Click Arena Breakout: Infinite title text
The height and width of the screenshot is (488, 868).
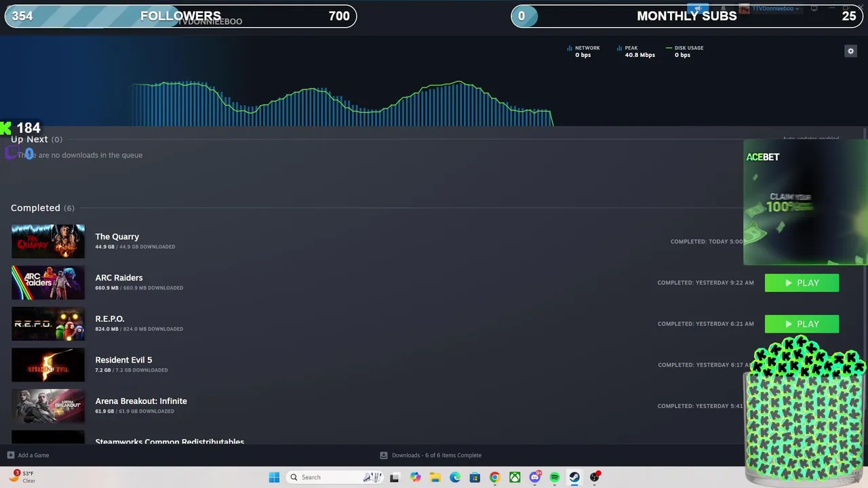141,401
